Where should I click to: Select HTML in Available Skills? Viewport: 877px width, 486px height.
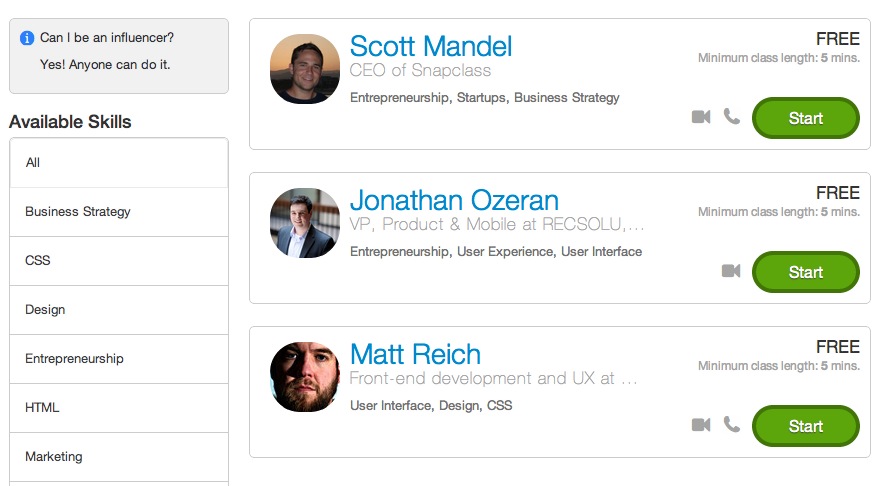coord(119,408)
